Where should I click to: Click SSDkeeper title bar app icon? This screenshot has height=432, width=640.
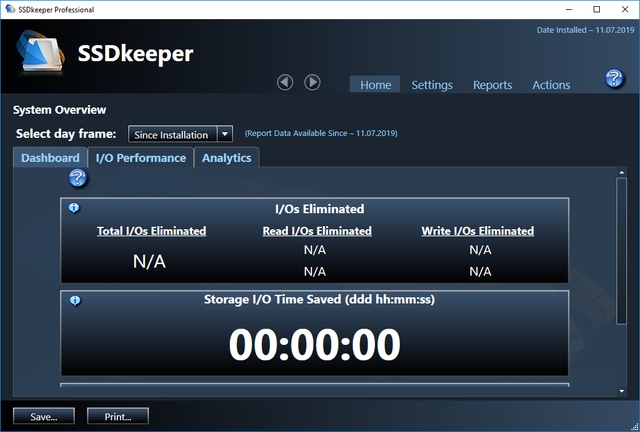tap(10, 9)
